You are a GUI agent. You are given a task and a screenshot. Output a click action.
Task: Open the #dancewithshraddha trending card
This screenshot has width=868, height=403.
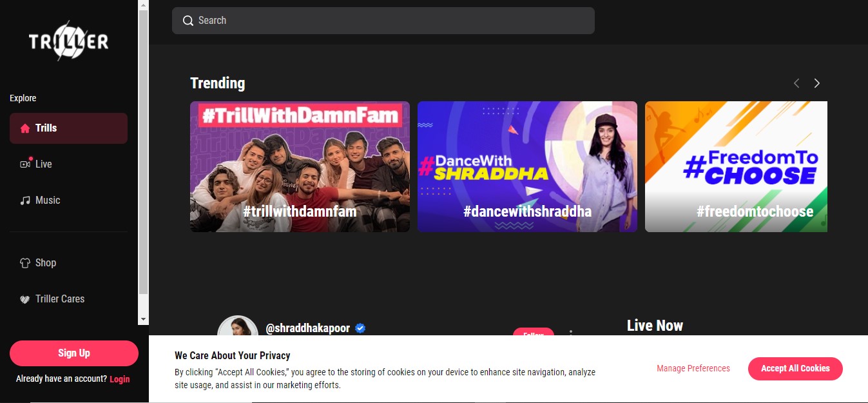pos(527,166)
